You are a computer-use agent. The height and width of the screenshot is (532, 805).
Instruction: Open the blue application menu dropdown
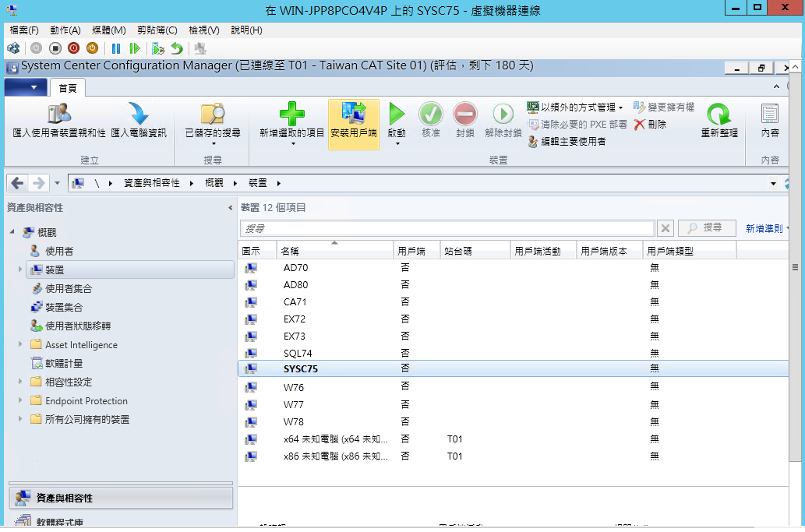(26, 87)
